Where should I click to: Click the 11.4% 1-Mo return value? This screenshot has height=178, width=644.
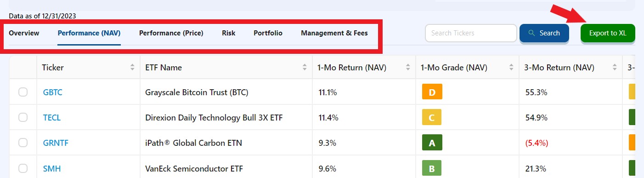pos(328,118)
